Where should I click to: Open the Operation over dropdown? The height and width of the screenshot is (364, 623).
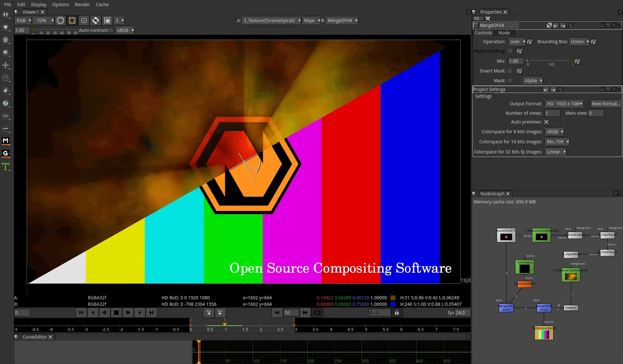point(517,42)
